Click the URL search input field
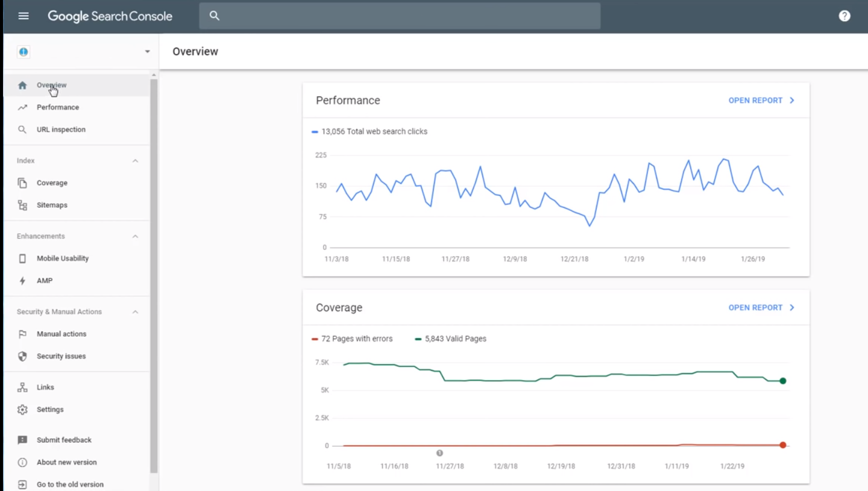Viewport: 868px width, 491px height. pos(400,16)
